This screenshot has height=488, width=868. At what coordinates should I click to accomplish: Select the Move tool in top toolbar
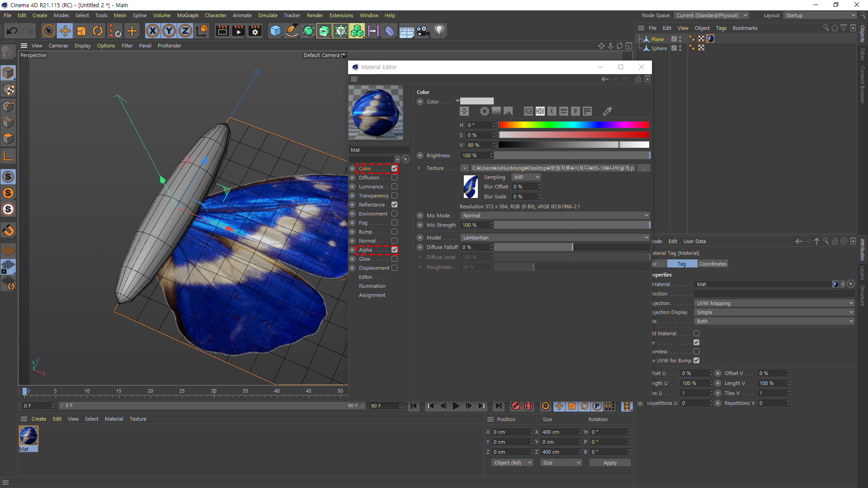pyautogui.click(x=65, y=31)
